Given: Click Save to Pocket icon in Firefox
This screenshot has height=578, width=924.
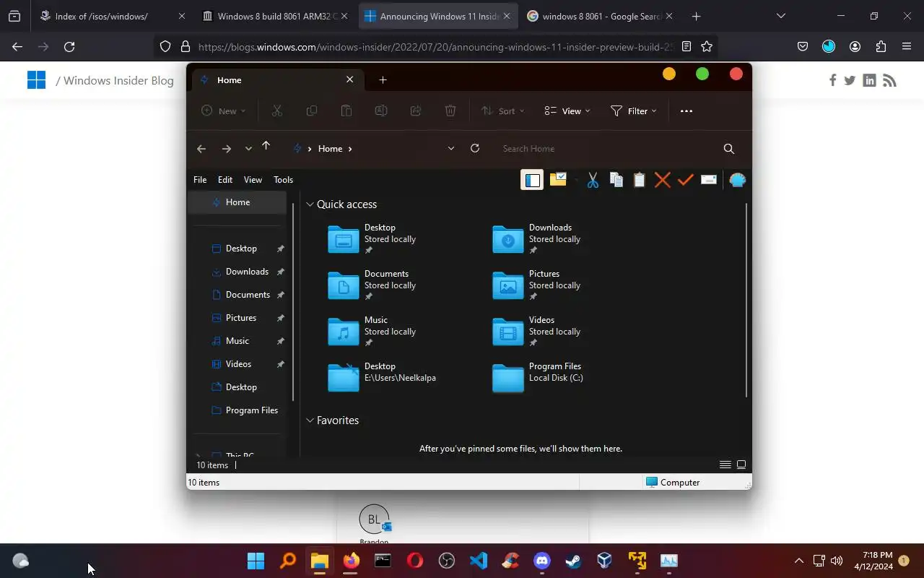Looking at the screenshot, I should (x=802, y=46).
